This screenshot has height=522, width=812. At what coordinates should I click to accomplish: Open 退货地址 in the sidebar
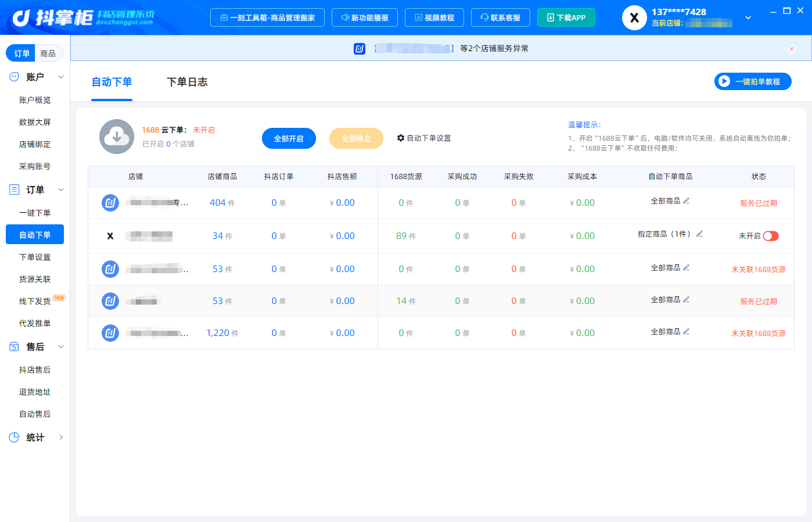tap(35, 392)
